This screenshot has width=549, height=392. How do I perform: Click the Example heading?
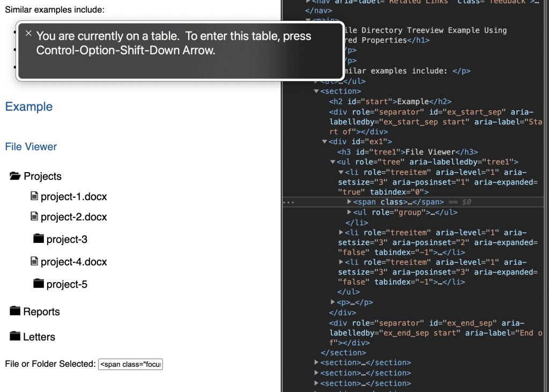[29, 107]
